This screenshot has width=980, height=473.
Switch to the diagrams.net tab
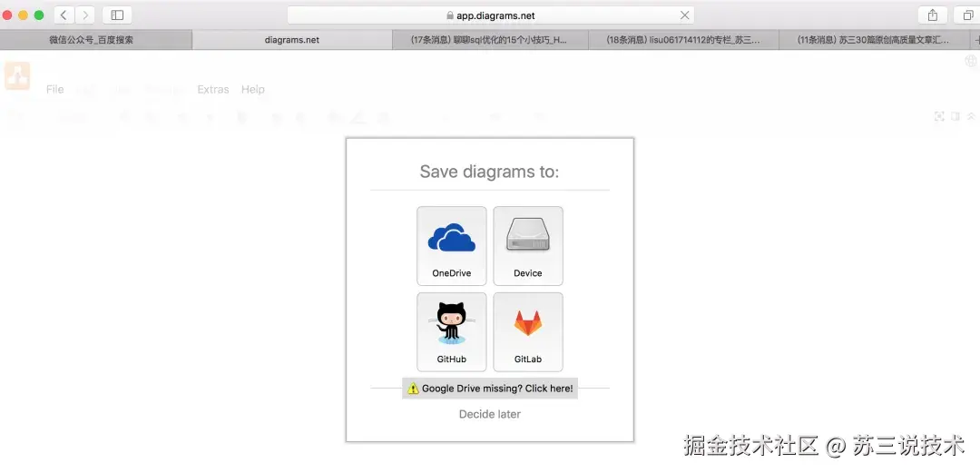point(292,40)
